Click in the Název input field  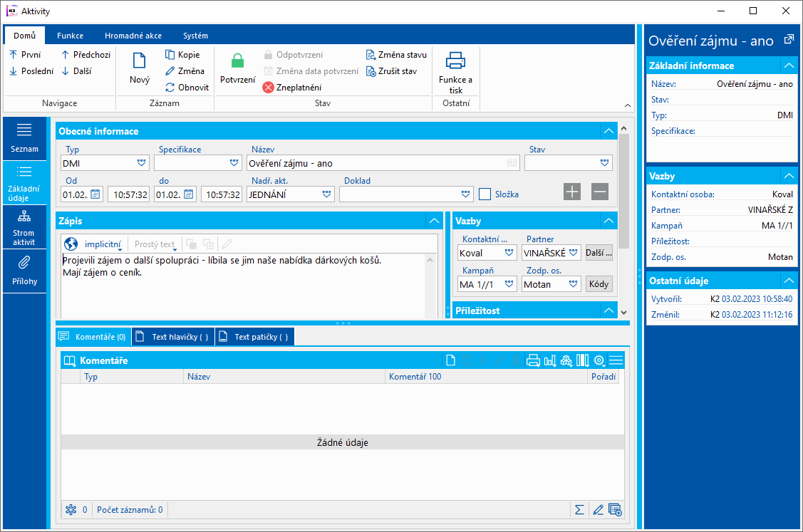(383, 163)
